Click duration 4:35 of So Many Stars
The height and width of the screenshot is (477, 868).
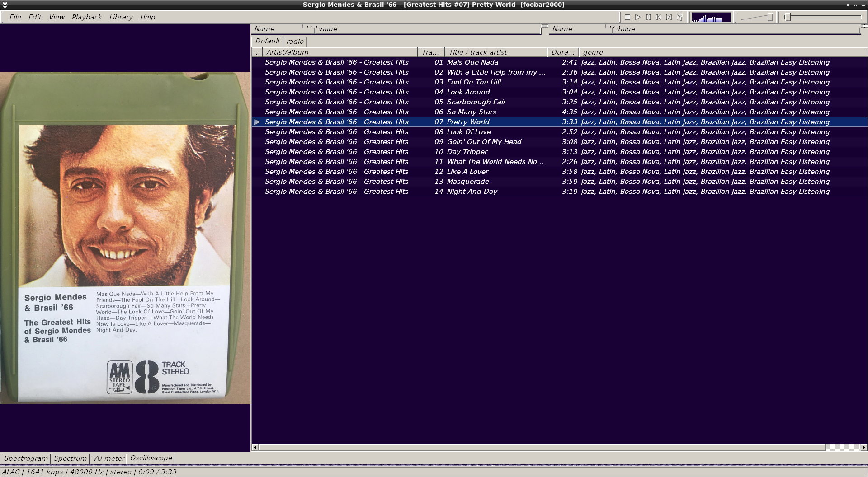(570, 112)
